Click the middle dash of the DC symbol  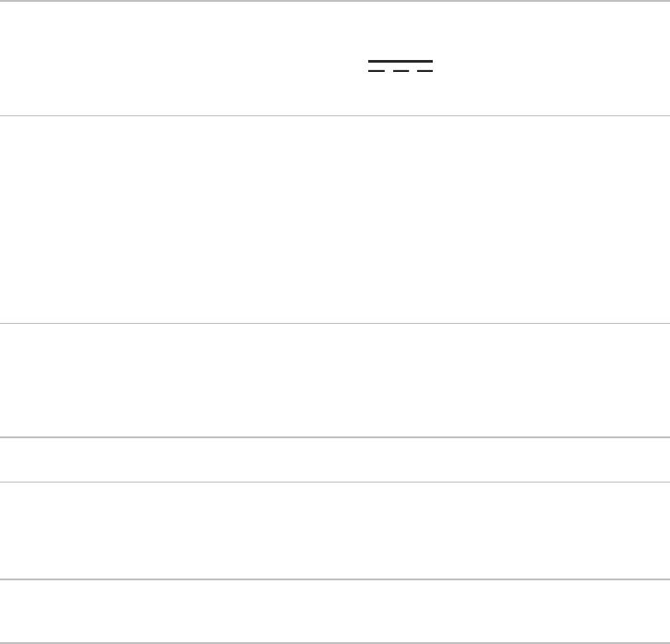pos(401,71)
